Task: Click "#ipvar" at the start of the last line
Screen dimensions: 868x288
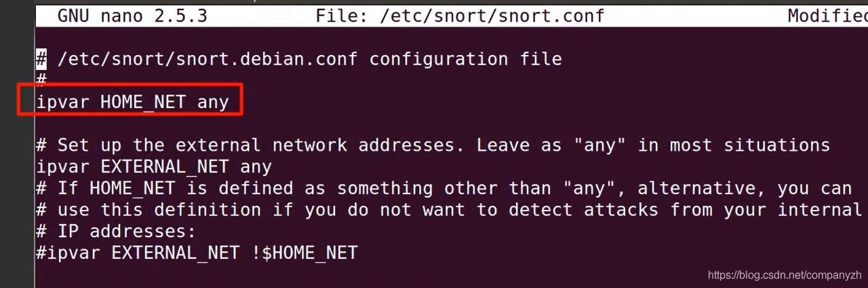Action: [x=68, y=253]
